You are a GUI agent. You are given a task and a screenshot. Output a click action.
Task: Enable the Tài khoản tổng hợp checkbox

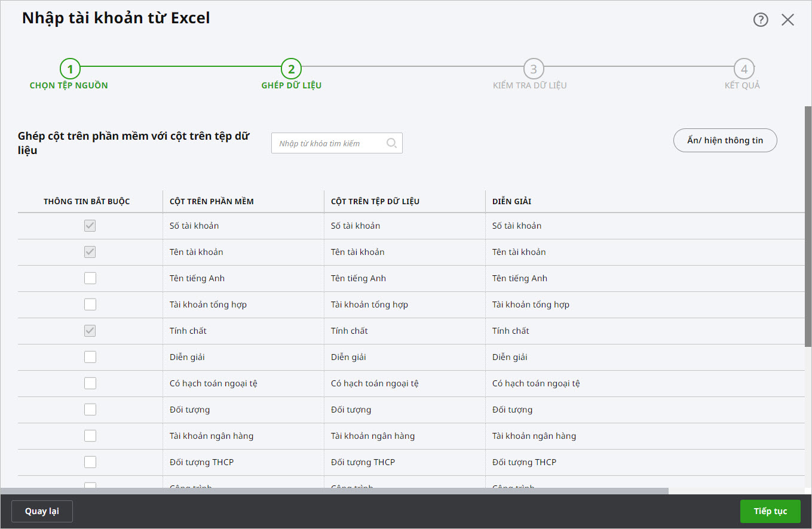click(x=90, y=305)
